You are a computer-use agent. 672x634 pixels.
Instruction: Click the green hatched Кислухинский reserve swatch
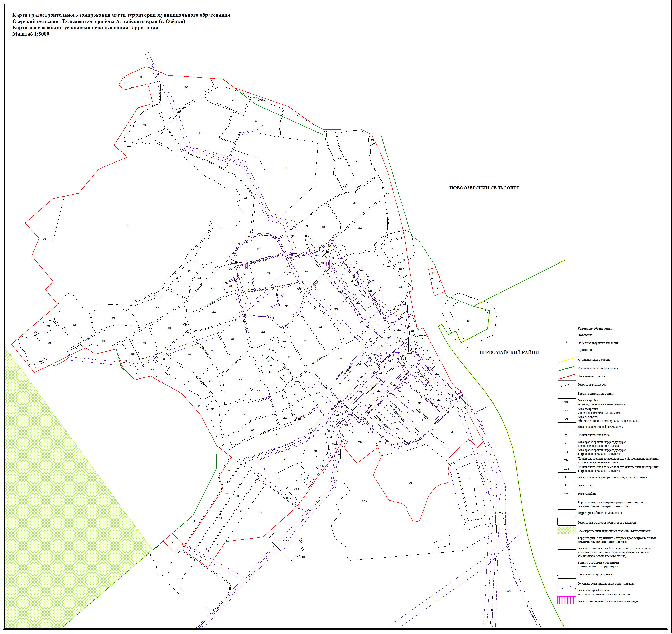[566, 530]
